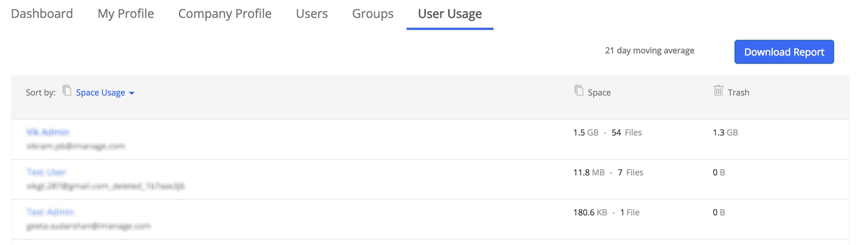
Task: Click the Trash bin column icon
Action: click(718, 90)
